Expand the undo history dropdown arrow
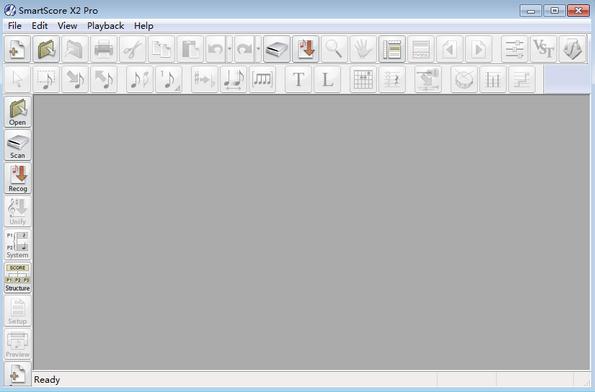 click(229, 49)
